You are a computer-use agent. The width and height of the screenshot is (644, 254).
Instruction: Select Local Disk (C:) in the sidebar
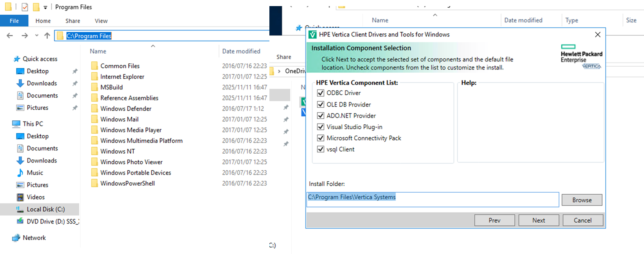40,209
